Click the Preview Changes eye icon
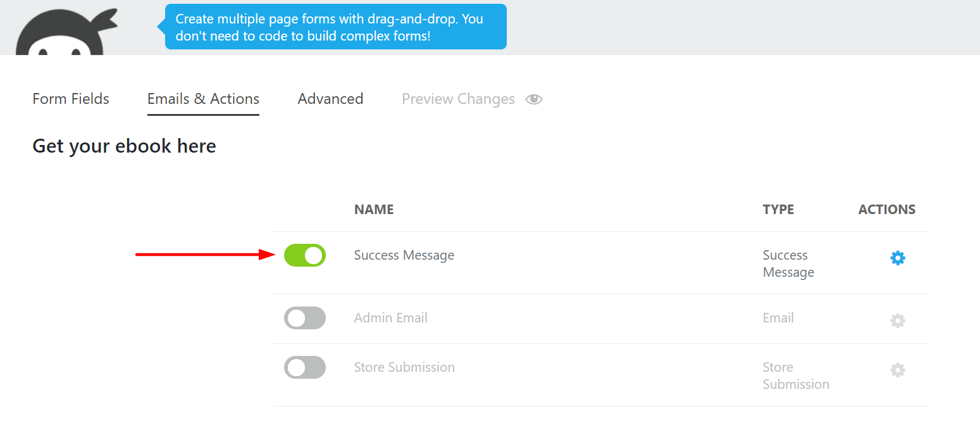980x430 pixels. pos(534,99)
